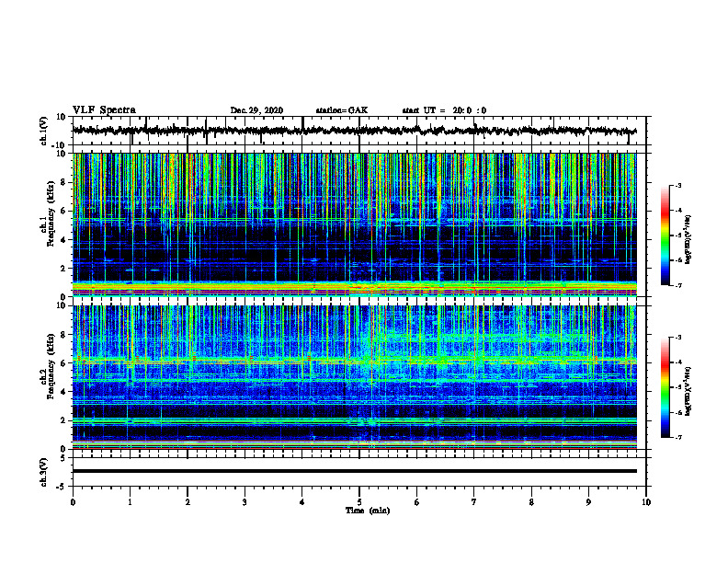The image size is (728, 563).
Task: Click the ch.2 spectrogram color scale bar
Action: [665, 387]
